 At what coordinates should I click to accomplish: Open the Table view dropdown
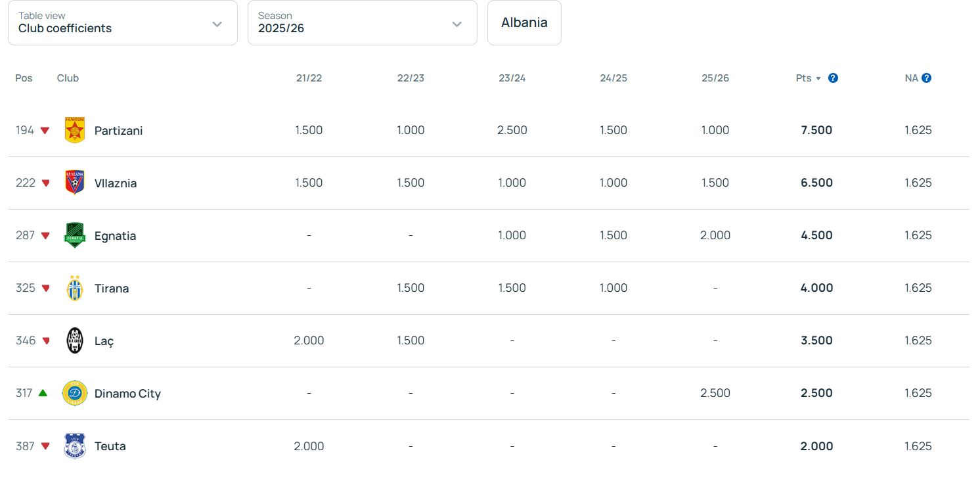[123, 23]
